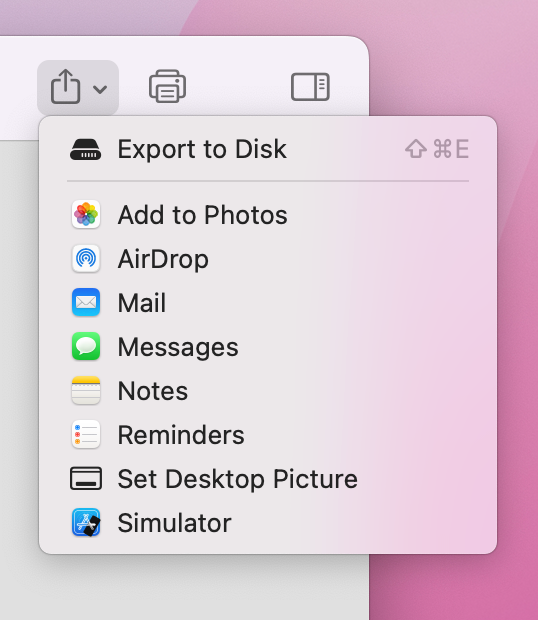The height and width of the screenshot is (620, 538).
Task: Send through Messages
Action: tap(268, 347)
